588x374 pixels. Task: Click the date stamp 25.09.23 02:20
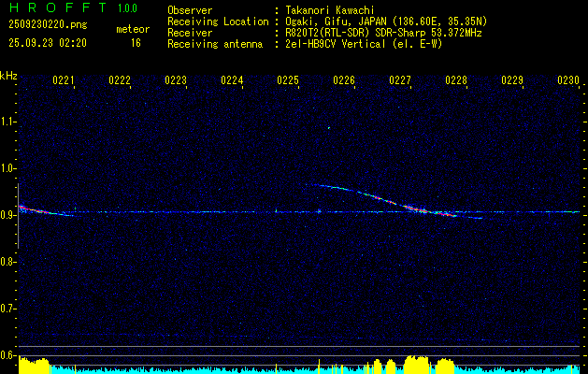48,43
